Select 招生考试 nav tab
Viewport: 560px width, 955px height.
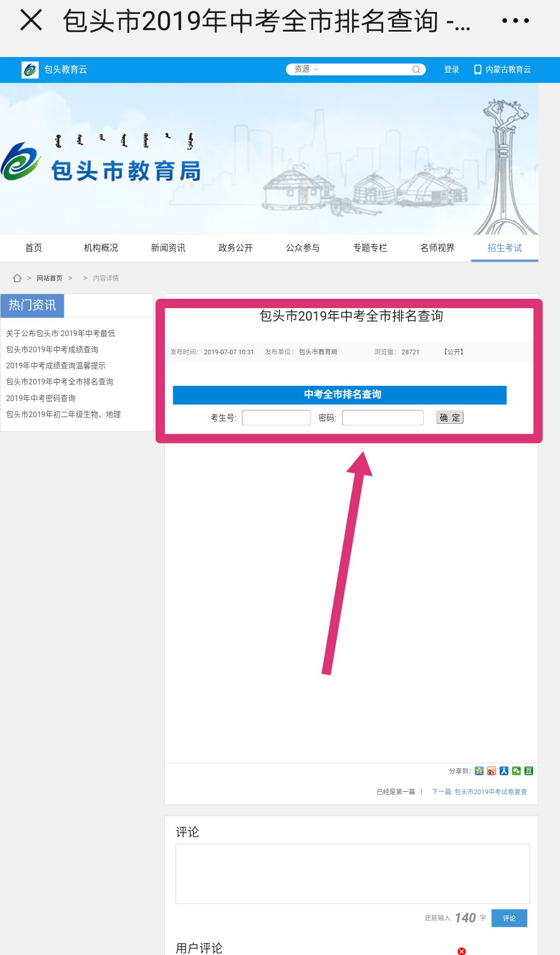[x=505, y=248]
